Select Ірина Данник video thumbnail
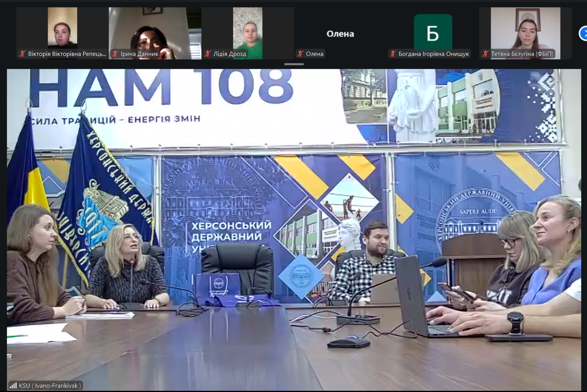The image size is (587, 392). click(155, 33)
